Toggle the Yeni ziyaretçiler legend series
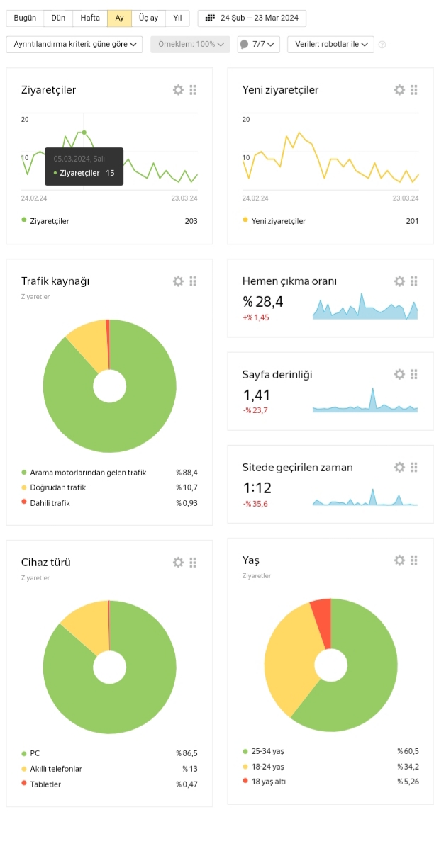434x868 pixels. pyautogui.click(x=274, y=221)
